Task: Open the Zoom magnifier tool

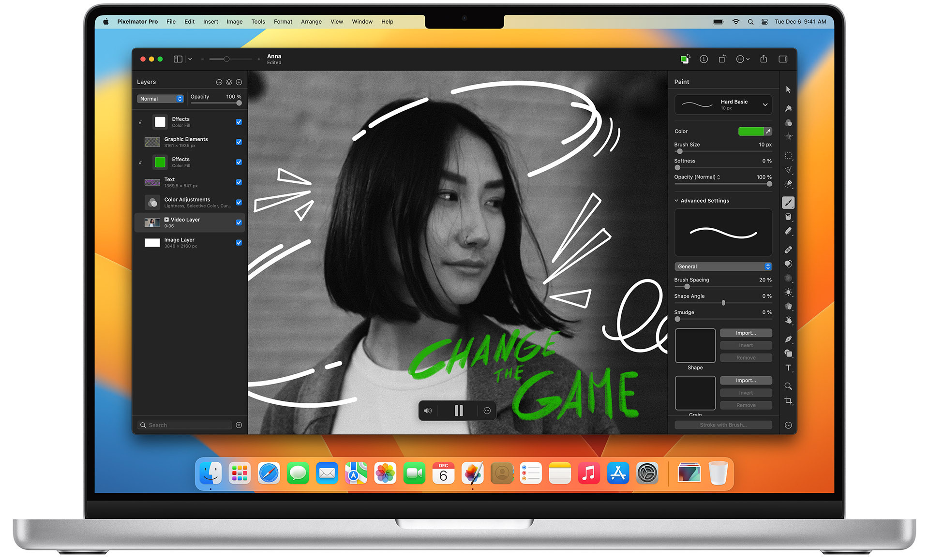Action: (x=788, y=386)
